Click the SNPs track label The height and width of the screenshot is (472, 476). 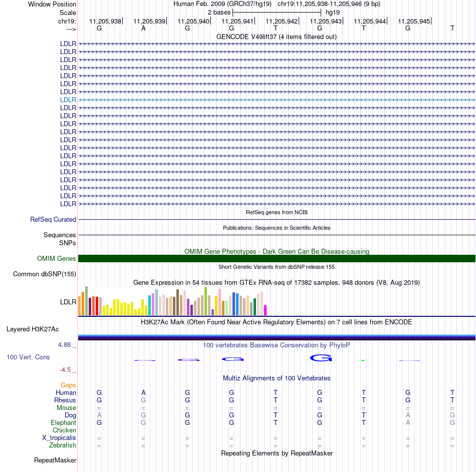[68, 243]
